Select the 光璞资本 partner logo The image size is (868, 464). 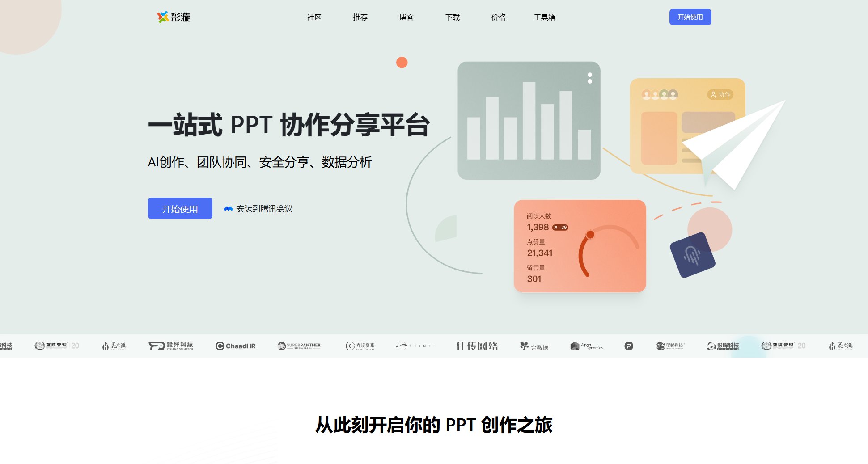[x=359, y=346]
